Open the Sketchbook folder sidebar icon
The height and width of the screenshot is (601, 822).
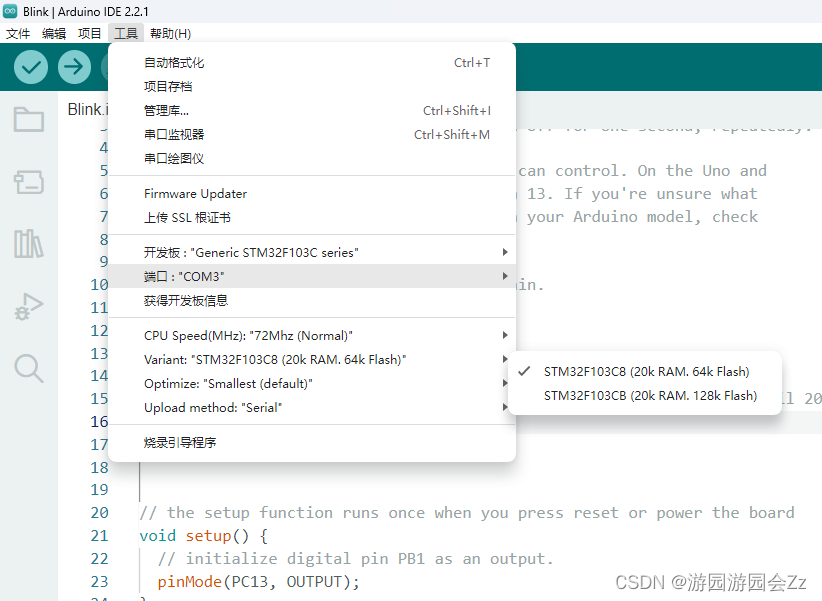click(x=29, y=120)
